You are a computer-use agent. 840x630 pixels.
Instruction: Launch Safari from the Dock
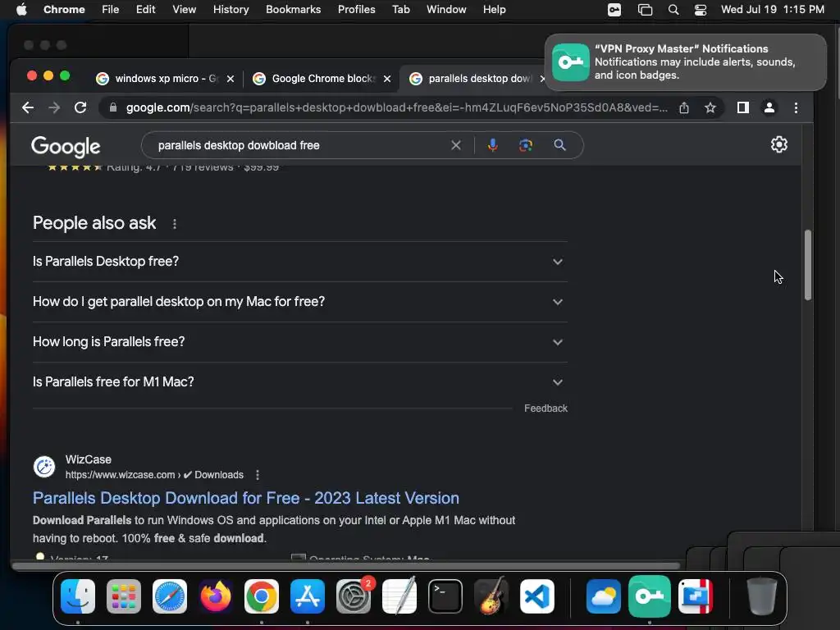tap(170, 596)
